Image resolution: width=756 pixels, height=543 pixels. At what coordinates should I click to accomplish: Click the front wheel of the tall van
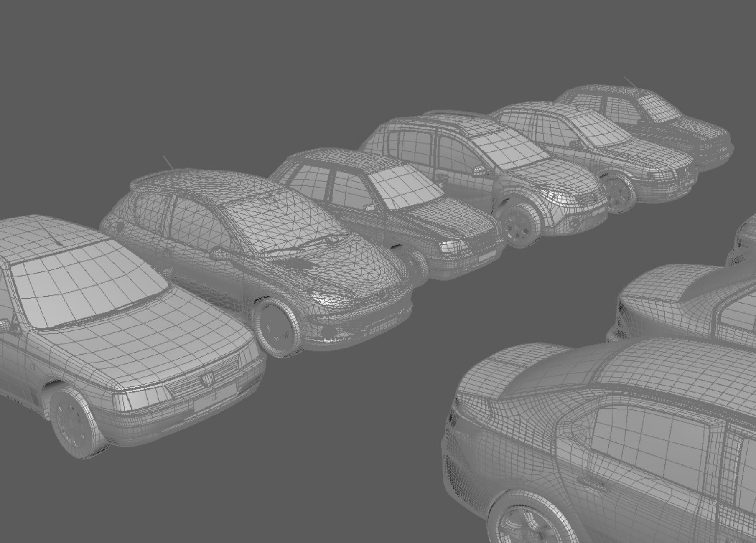521,226
